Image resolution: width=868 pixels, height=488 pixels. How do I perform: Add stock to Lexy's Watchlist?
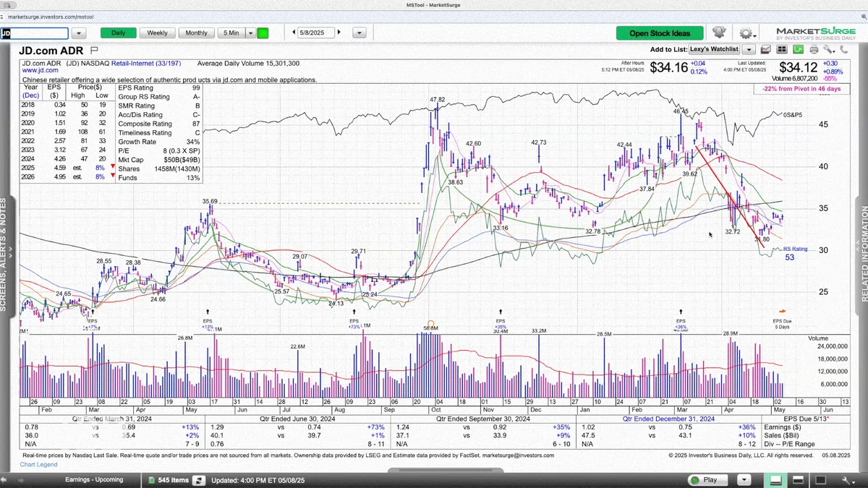tap(715, 49)
